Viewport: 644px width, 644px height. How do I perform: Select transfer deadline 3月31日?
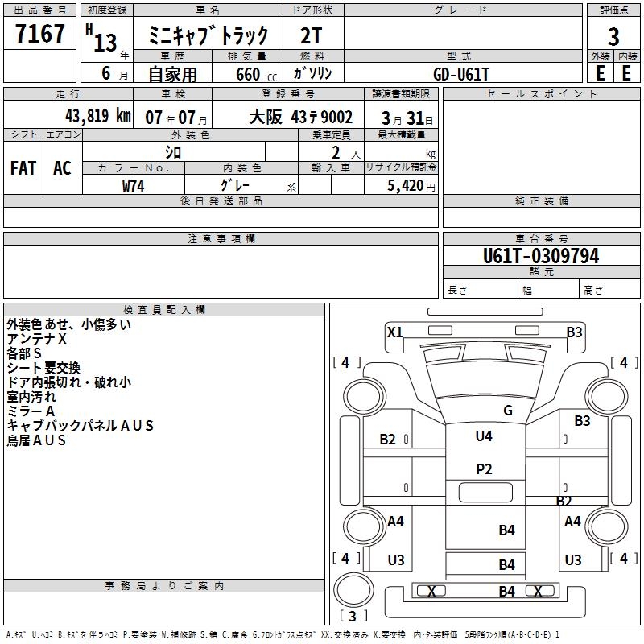click(x=407, y=118)
